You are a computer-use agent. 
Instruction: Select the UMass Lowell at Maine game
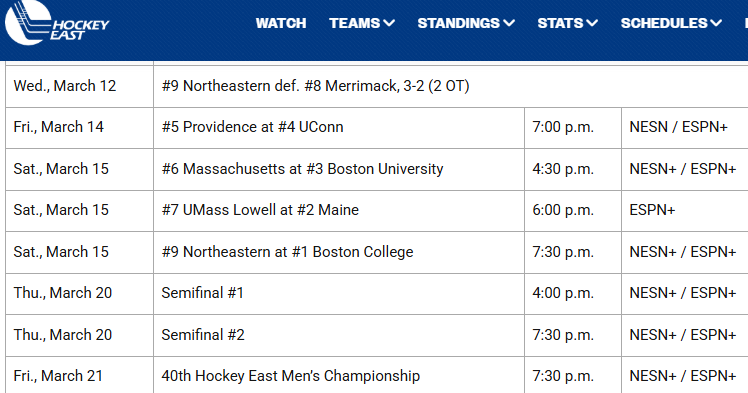[x=260, y=210]
